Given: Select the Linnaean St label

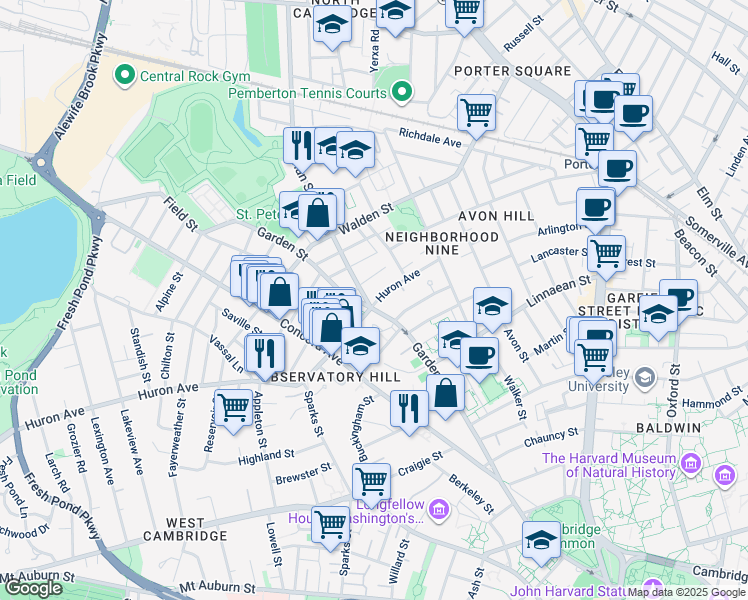Looking at the screenshot, I should (559, 291).
